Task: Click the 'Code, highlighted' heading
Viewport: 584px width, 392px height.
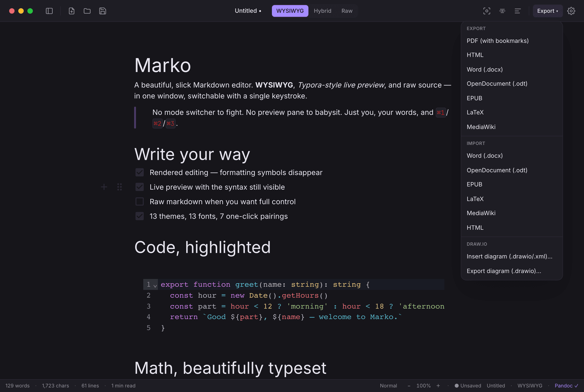Action: pyautogui.click(x=203, y=247)
